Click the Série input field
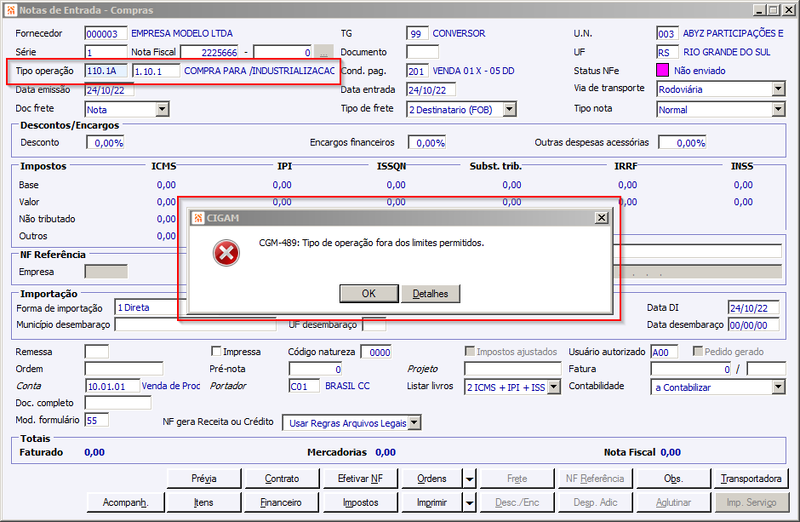The width and height of the screenshot is (800, 522). (x=106, y=52)
